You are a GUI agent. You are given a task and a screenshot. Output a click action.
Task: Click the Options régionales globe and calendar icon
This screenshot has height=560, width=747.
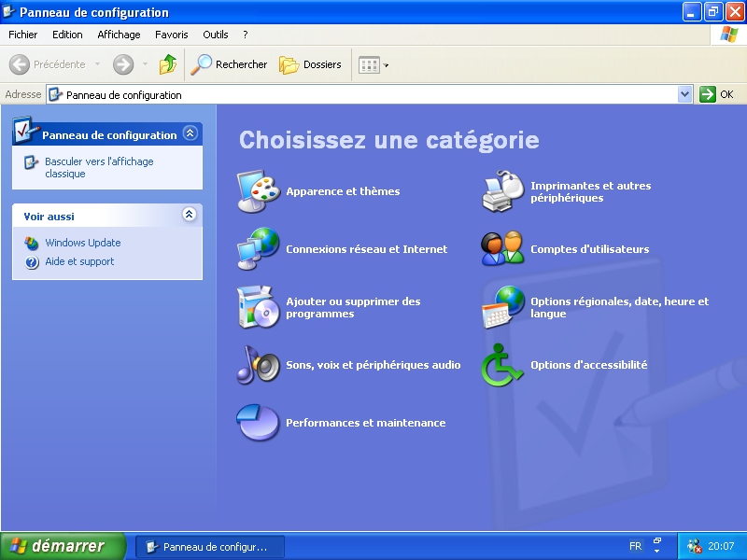coord(502,307)
